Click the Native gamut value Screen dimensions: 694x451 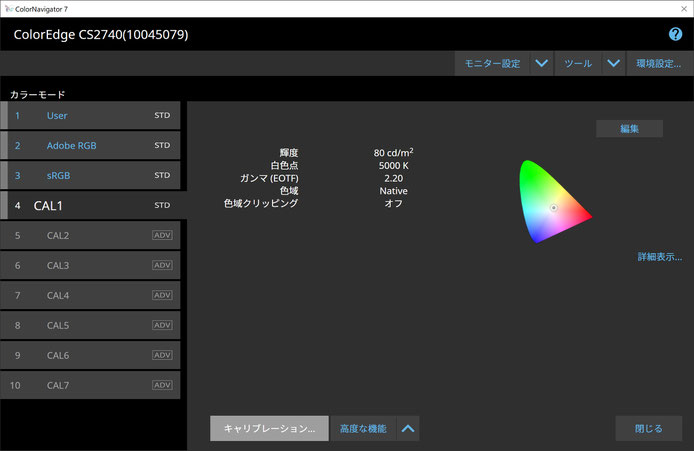[393, 191]
